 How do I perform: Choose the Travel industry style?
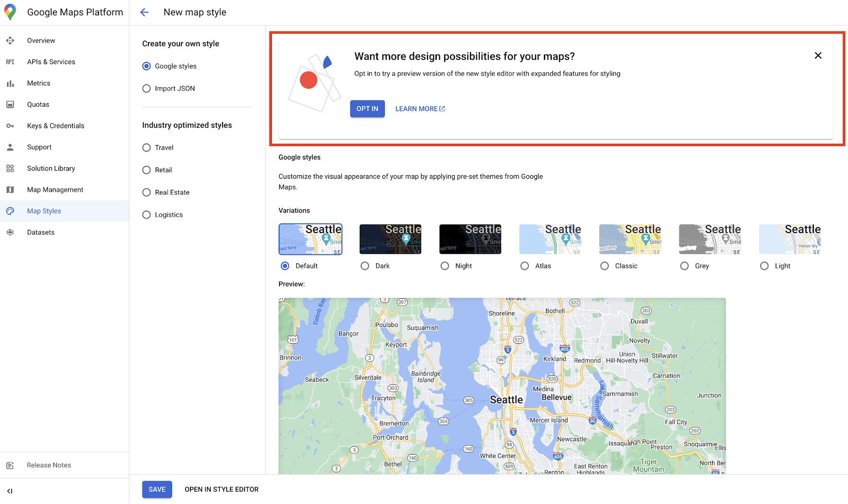(x=146, y=148)
